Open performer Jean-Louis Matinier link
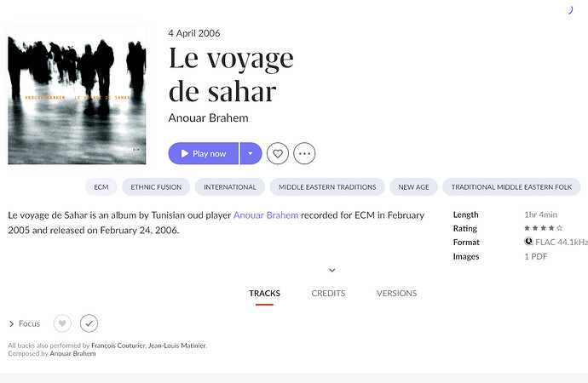This screenshot has width=588, height=383. coord(177,346)
